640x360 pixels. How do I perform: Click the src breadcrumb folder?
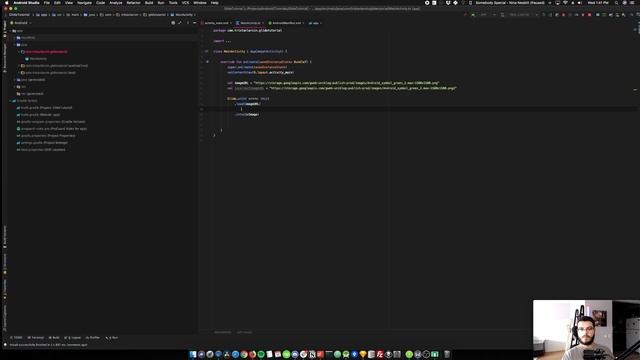point(57,15)
